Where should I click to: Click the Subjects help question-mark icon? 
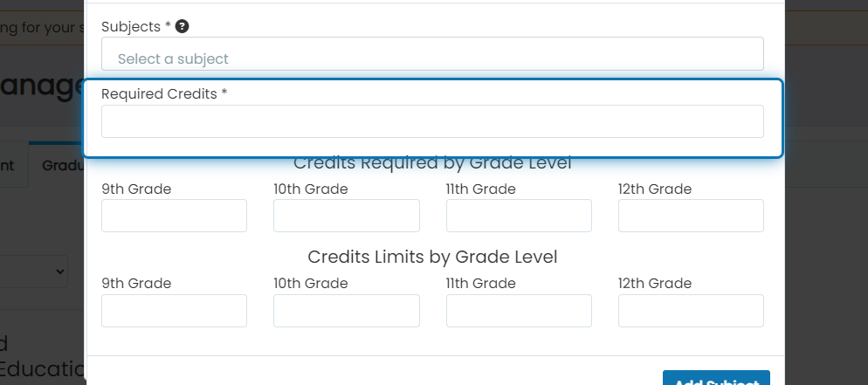click(x=183, y=26)
